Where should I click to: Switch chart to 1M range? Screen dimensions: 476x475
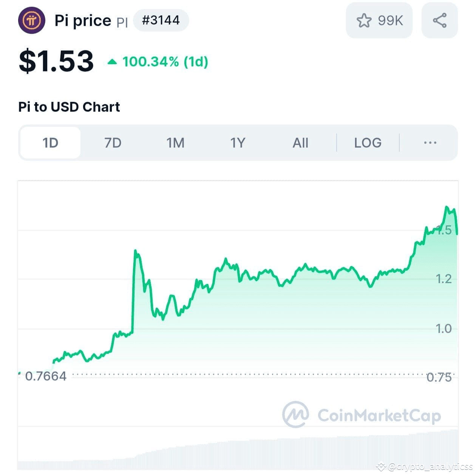click(x=176, y=143)
